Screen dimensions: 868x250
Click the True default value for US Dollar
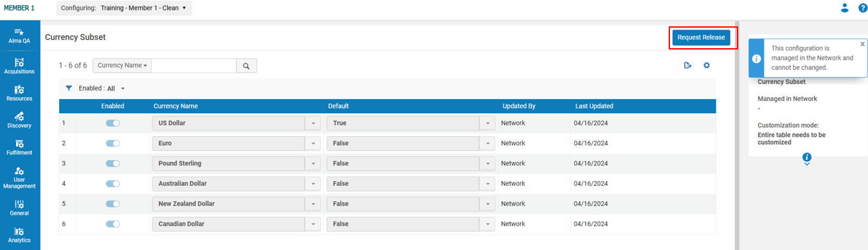[x=403, y=123]
